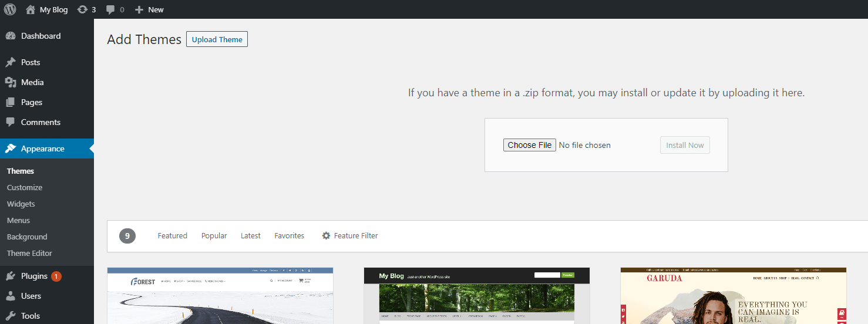The image size is (868, 324).
Task: Select the Appearance menu item
Action: point(47,148)
